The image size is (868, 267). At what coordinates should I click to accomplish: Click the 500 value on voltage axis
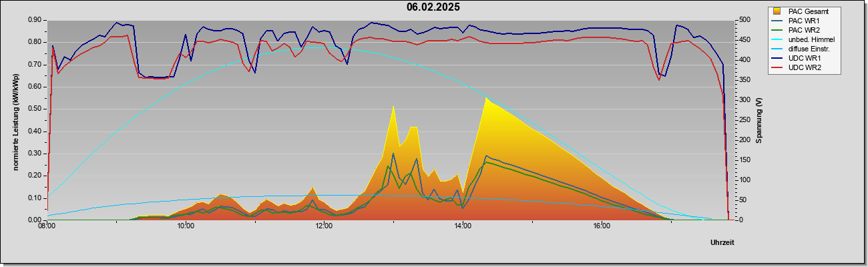click(x=739, y=20)
